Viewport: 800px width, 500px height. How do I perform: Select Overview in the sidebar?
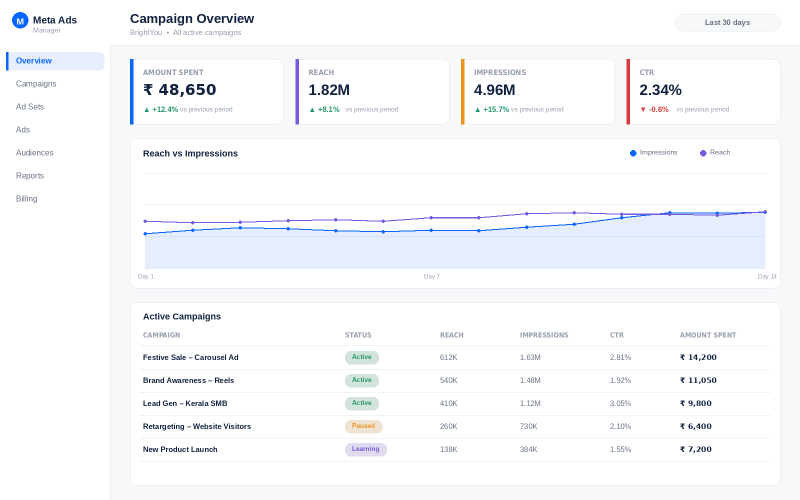coord(55,61)
